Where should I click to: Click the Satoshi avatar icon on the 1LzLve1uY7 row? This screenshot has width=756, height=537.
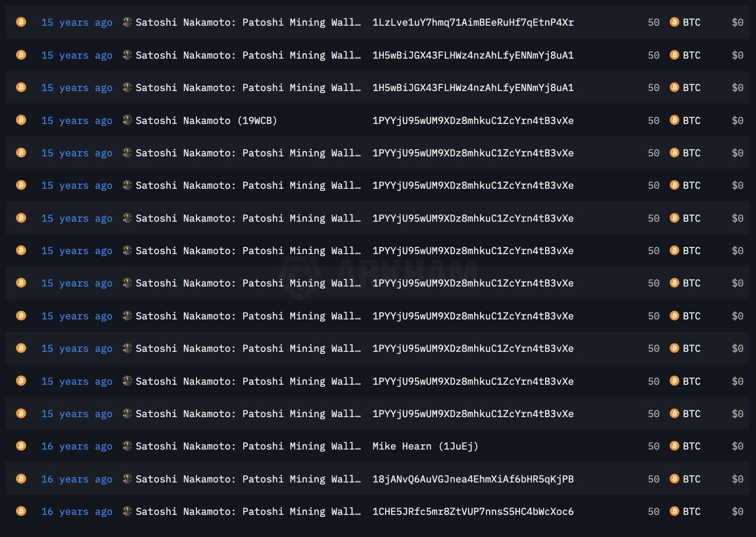click(x=128, y=22)
